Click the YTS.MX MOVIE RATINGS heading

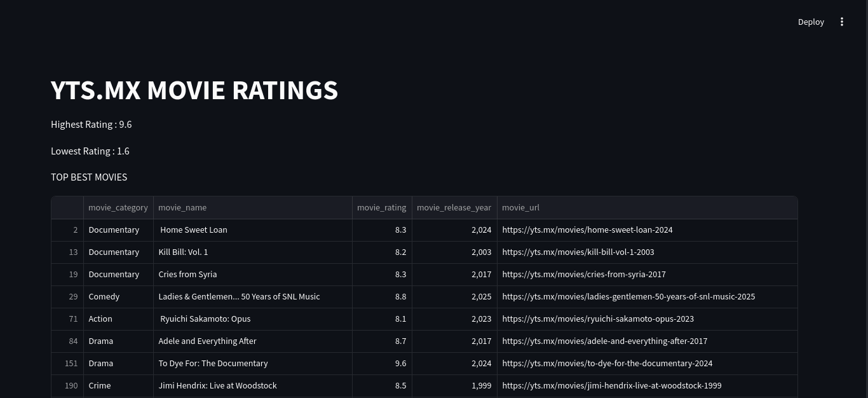[x=194, y=90]
